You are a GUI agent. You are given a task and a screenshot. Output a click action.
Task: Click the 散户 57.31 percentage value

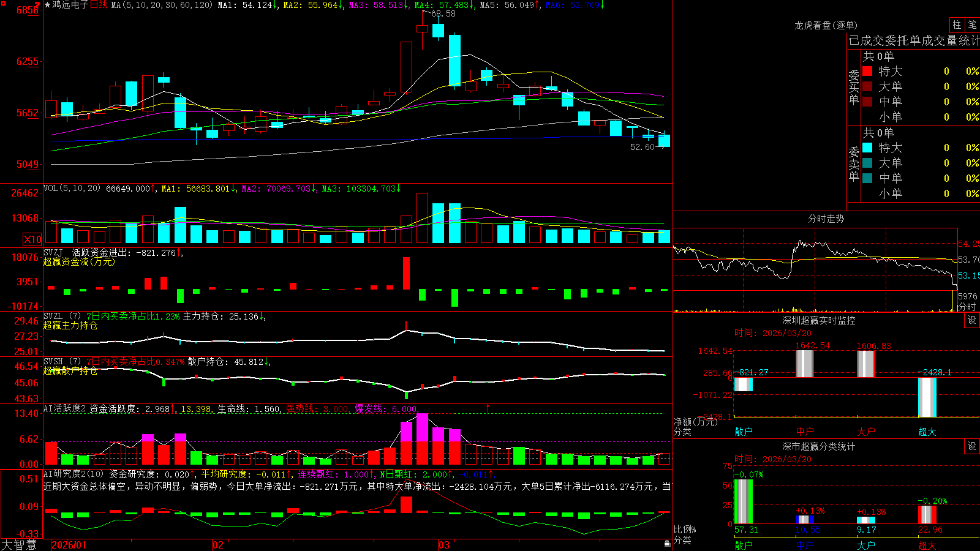tap(746, 530)
